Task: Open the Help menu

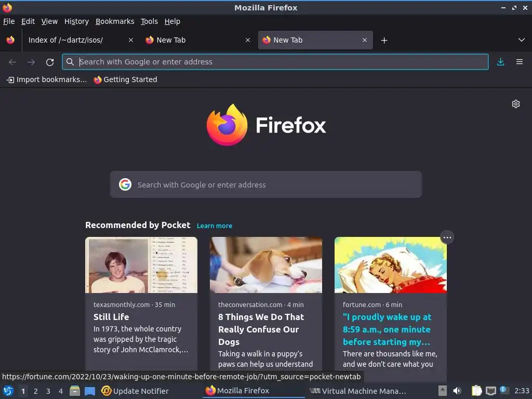Action: 172,21
